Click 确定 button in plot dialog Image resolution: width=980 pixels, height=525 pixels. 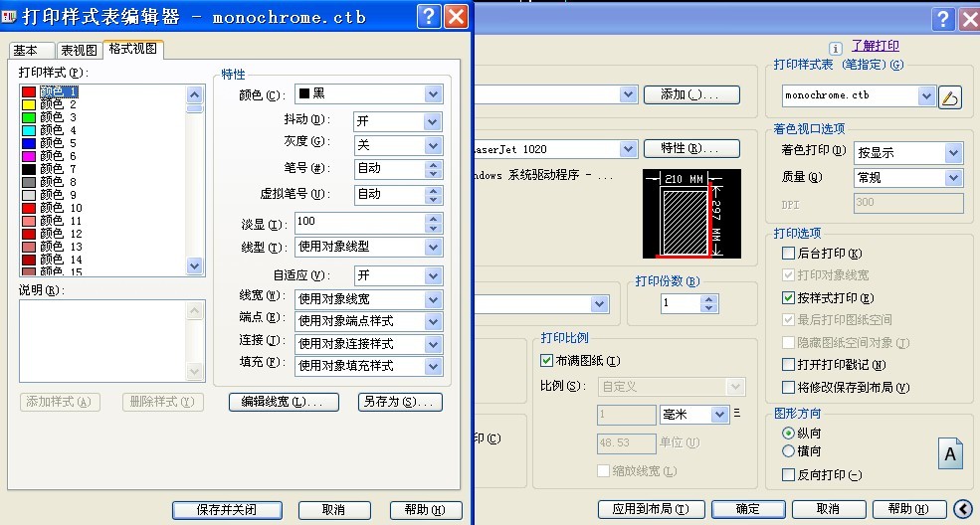click(x=748, y=509)
